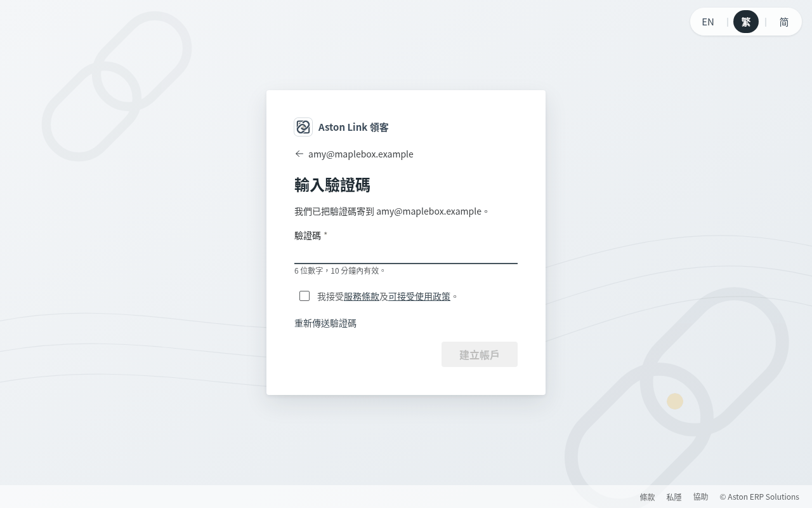Focus the 驗證碼 input field
Viewport: 812px width, 508px height.
tap(406, 254)
